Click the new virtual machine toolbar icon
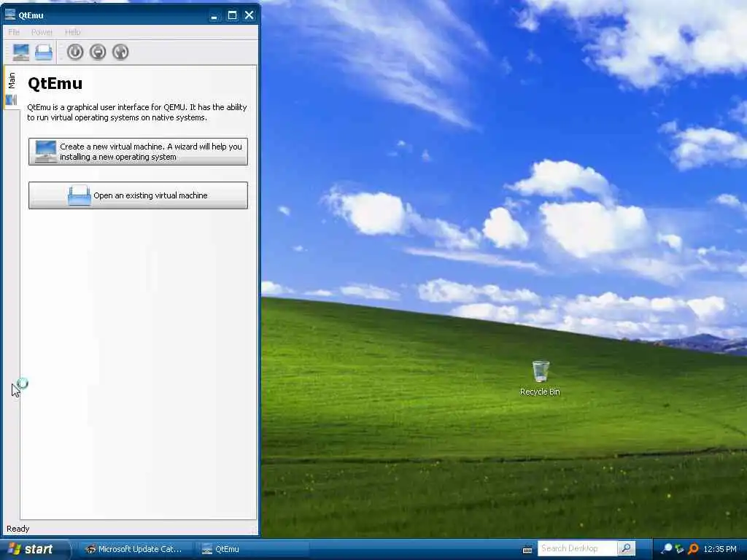 (21, 52)
